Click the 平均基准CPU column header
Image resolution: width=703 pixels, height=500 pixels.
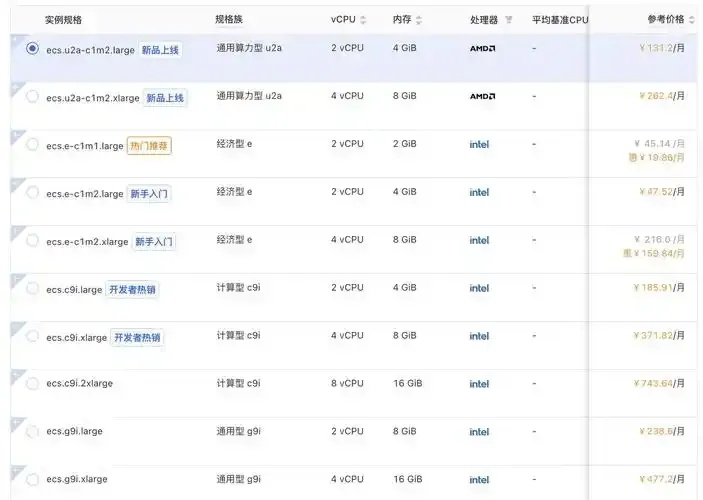pos(560,20)
